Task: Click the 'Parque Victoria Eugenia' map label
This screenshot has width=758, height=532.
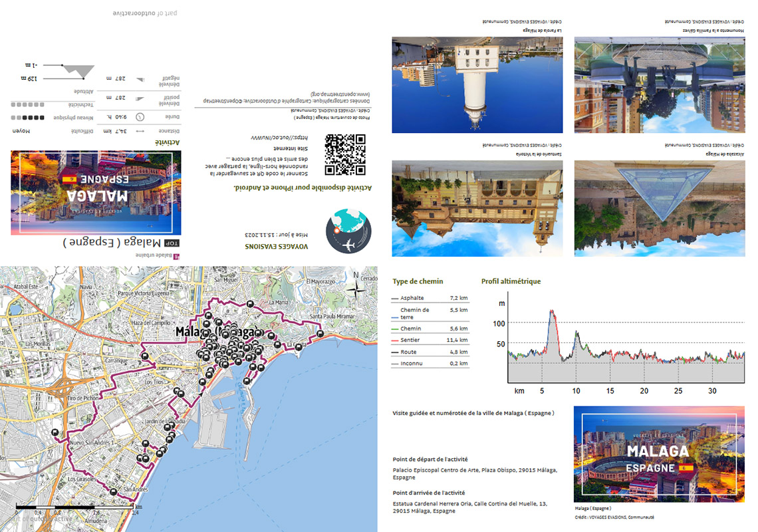Action: (x=144, y=293)
